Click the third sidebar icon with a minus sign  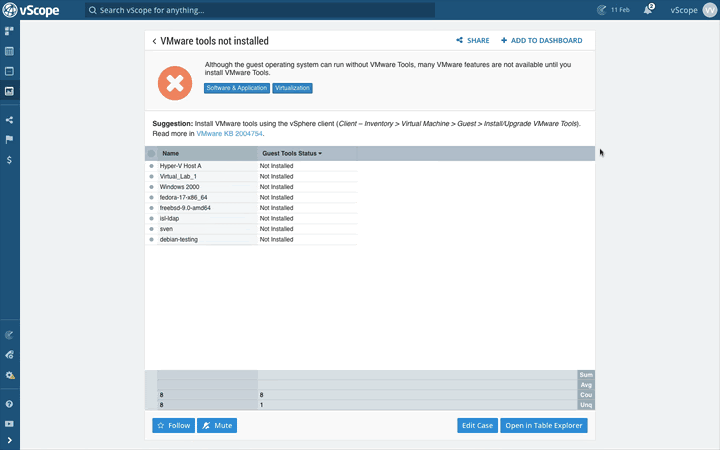click(x=9, y=71)
